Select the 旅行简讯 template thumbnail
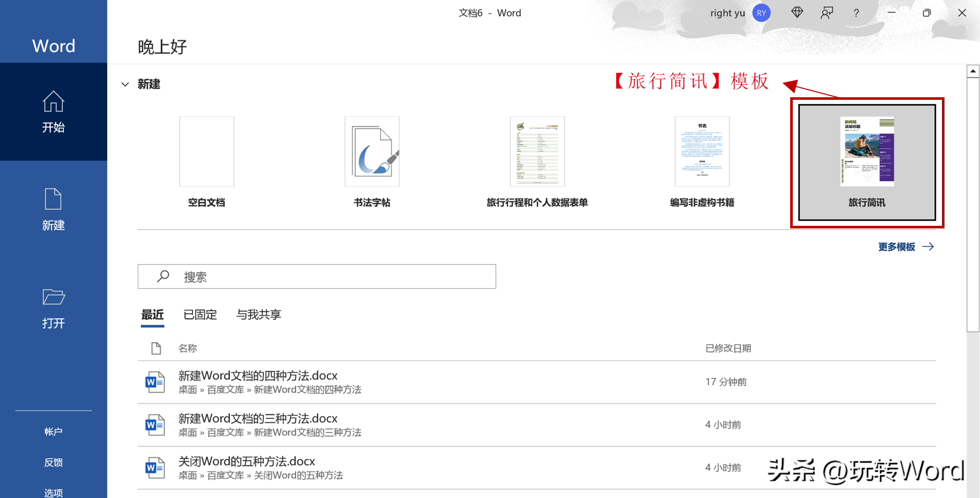The width and height of the screenshot is (980, 498). pyautogui.click(x=867, y=151)
